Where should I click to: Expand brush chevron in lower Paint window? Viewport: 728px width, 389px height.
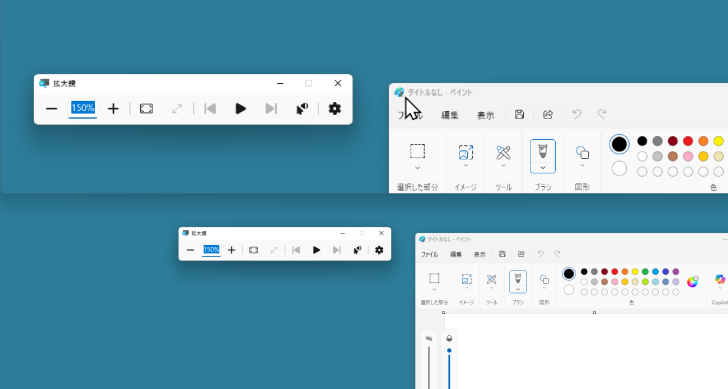518,289
